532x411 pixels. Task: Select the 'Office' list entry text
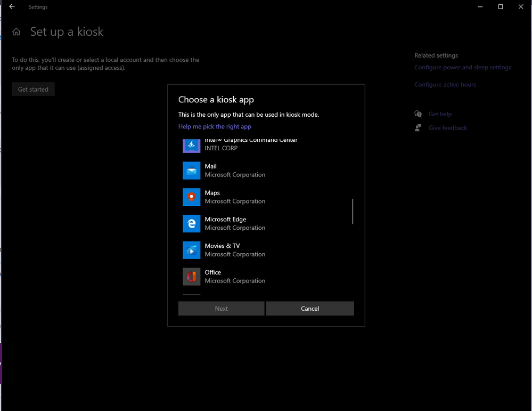pyautogui.click(x=212, y=272)
